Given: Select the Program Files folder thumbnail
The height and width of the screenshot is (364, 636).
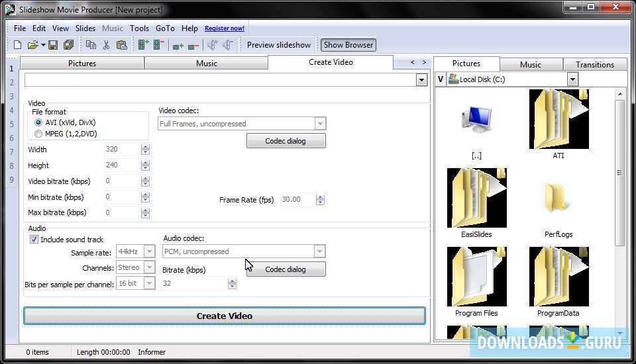Looking at the screenshot, I should point(476,277).
